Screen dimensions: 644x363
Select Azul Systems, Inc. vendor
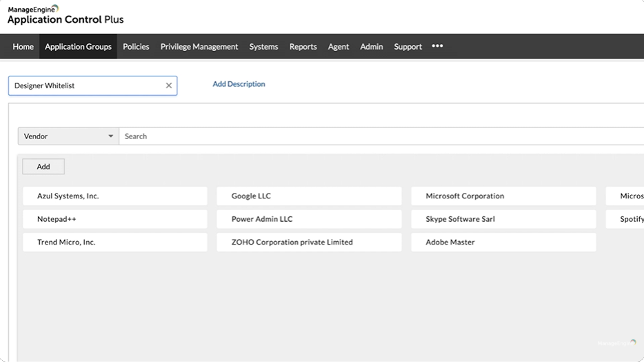(x=115, y=196)
